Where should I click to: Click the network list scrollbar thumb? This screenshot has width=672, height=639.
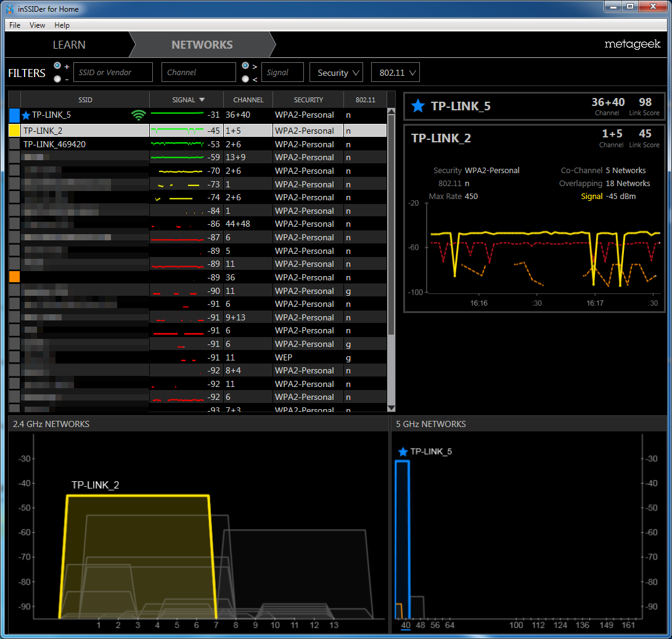click(391, 226)
